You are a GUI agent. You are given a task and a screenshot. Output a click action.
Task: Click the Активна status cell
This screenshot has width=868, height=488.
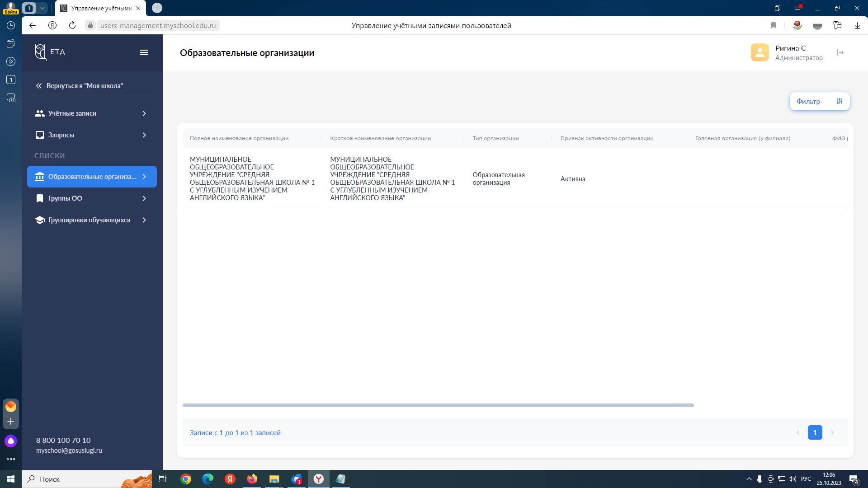pos(573,179)
